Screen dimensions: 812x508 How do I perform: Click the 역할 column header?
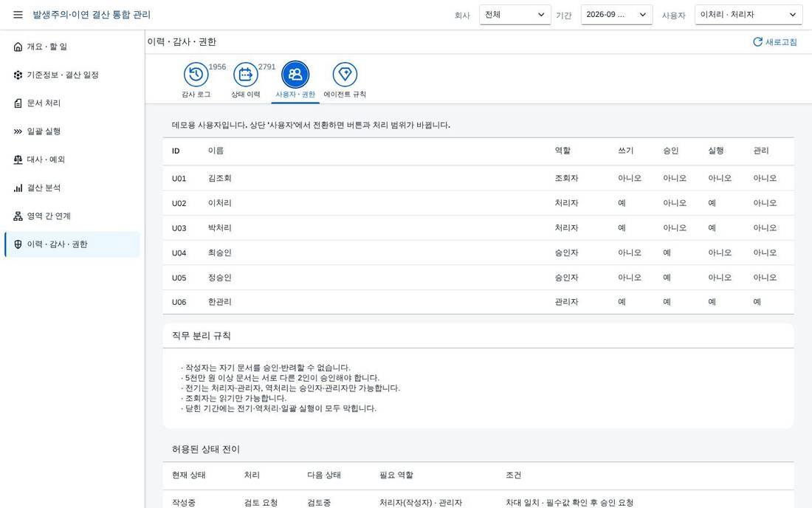(562, 151)
